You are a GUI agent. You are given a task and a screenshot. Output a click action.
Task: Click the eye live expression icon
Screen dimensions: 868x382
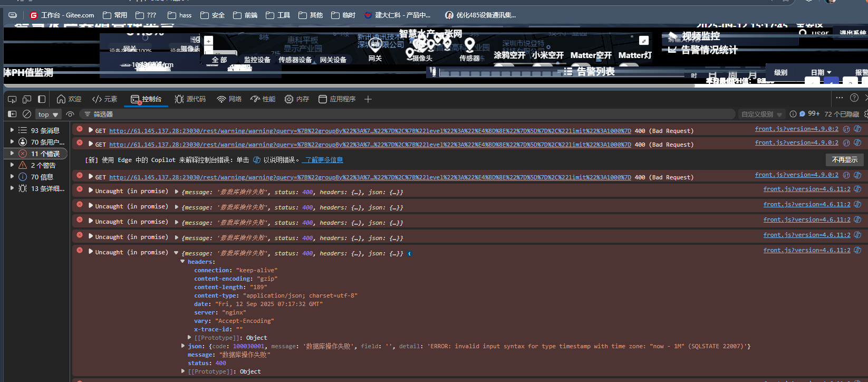tap(70, 114)
